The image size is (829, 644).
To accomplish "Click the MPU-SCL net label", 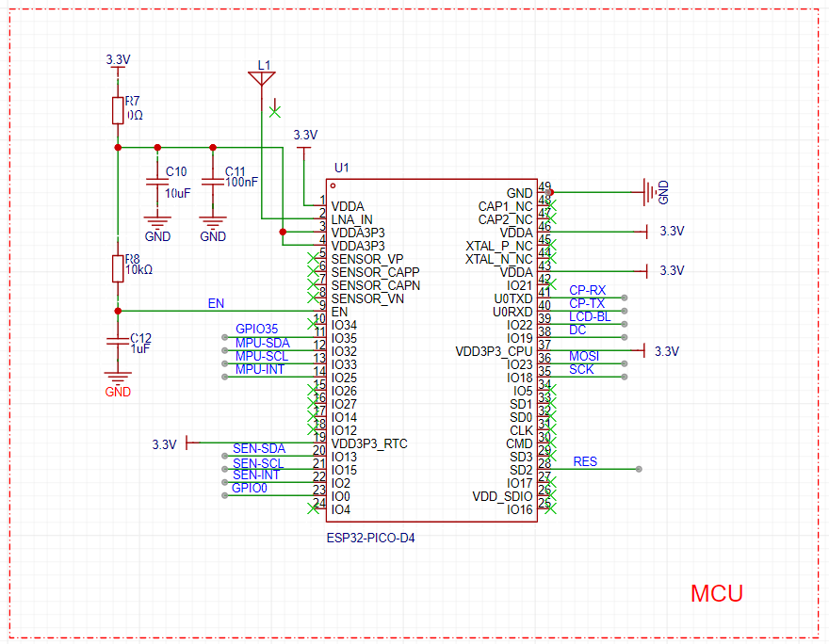I will (262, 356).
